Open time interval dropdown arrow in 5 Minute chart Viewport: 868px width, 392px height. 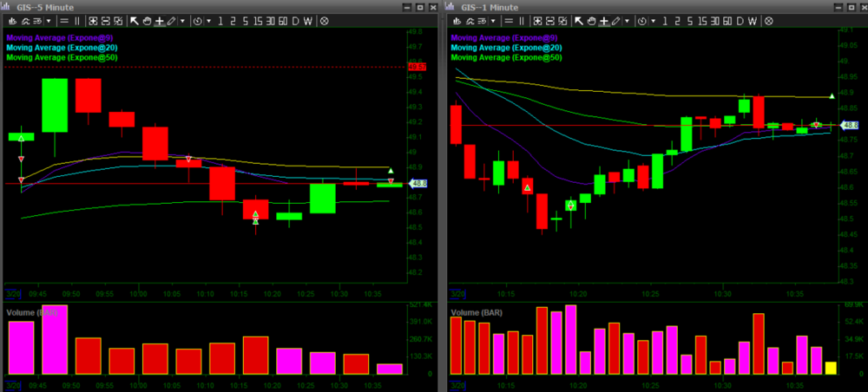(x=208, y=20)
